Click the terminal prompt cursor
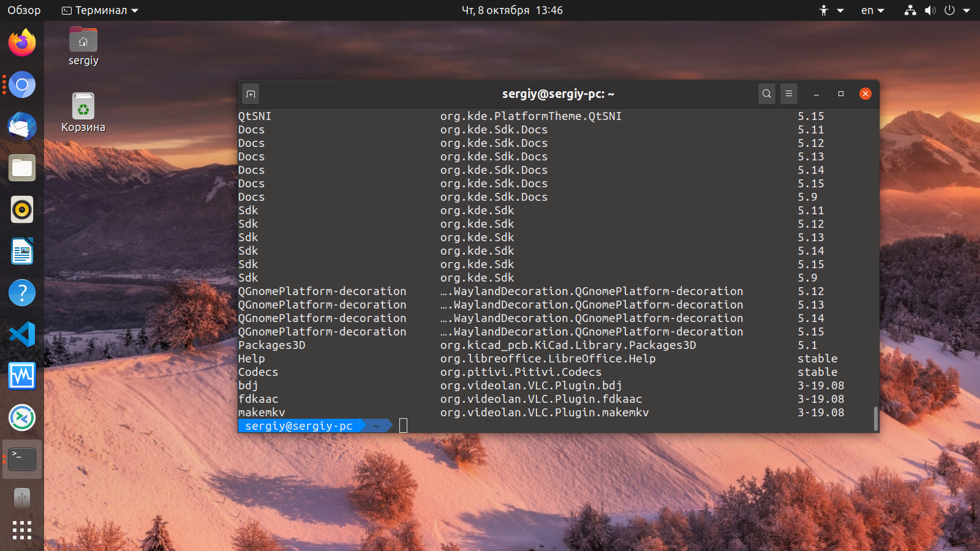Viewport: 980px width, 551px height. click(403, 425)
